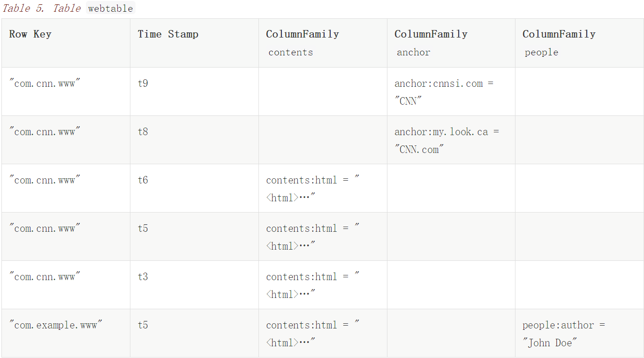Click the t9 timestamp cell
The width and height of the screenshot is (644, 358).
143,84
